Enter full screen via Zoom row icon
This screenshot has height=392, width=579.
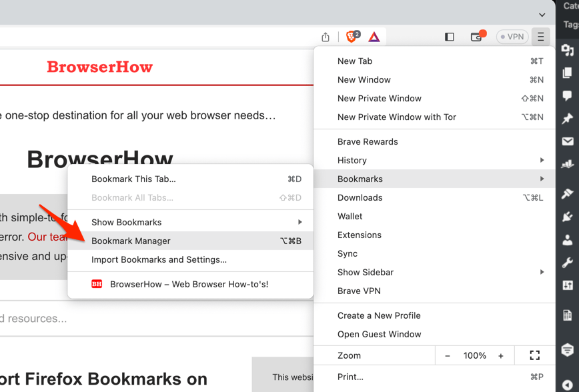pyautogui.click(x=535, y=355)
